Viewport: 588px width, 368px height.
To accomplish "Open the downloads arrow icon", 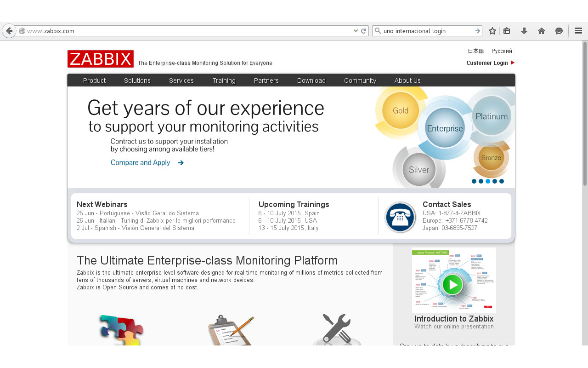I will pyautogui.click(x=524, y=31).
